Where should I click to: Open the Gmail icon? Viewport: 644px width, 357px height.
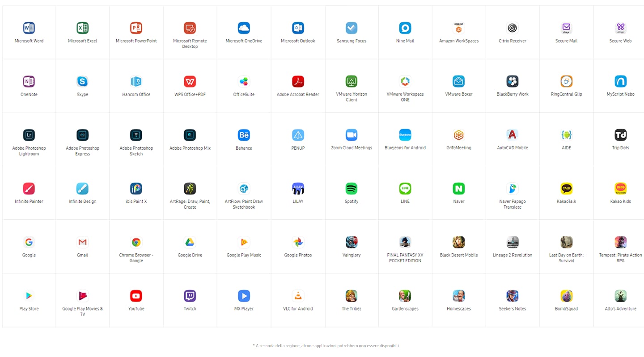pyautogui.click(x=83, y=242)
